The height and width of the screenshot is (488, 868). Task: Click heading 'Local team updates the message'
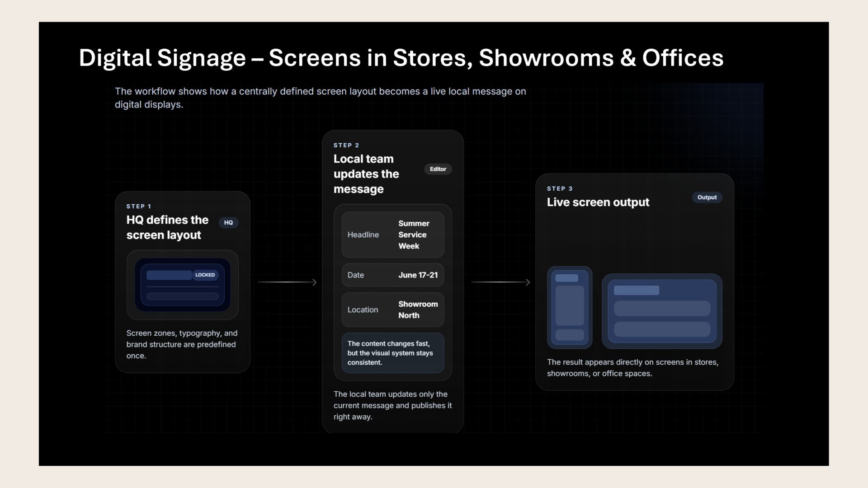click(366, 174)
